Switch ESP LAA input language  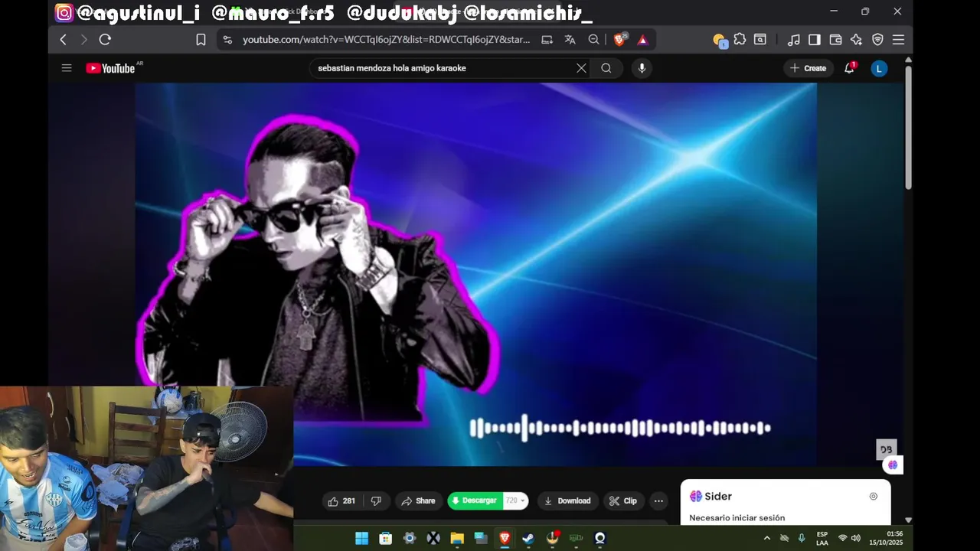point(822,538)
